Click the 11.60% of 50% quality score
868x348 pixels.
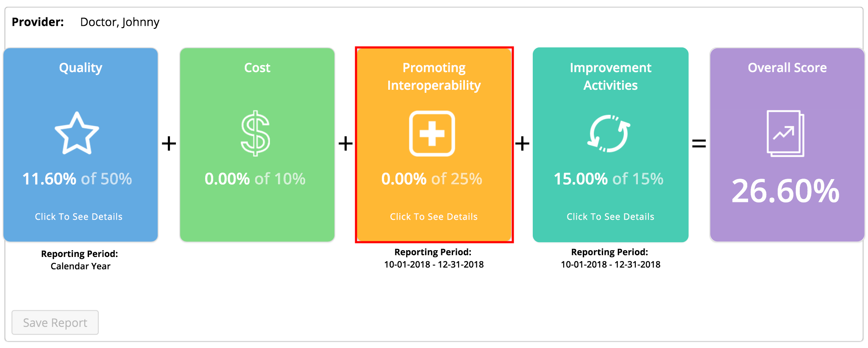77,179
